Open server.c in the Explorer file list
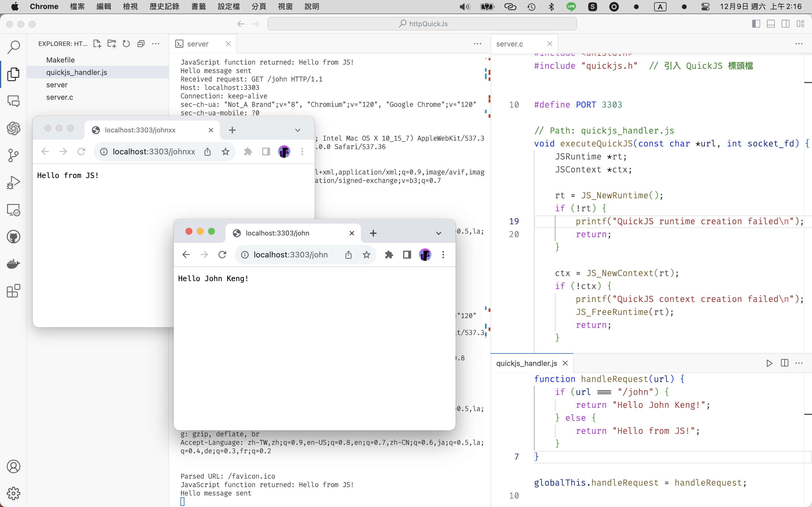Screen dimensions: 812x507 point(60,97)
